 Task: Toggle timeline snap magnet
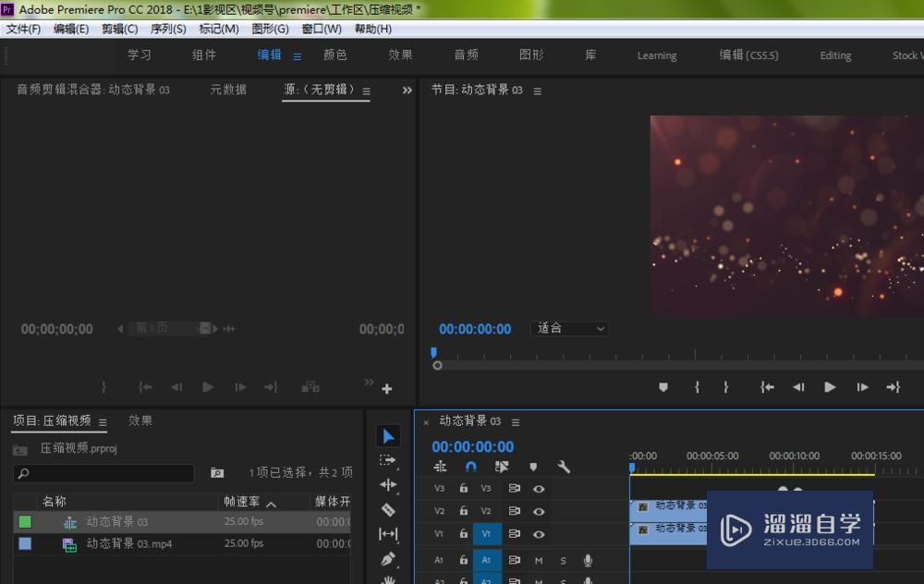point(471,467)
